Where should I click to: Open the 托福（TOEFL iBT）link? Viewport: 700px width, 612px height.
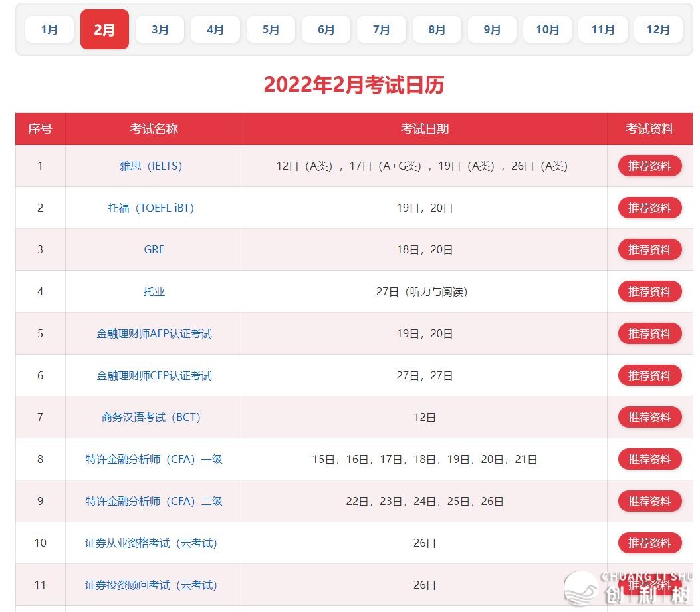[152, 208]
